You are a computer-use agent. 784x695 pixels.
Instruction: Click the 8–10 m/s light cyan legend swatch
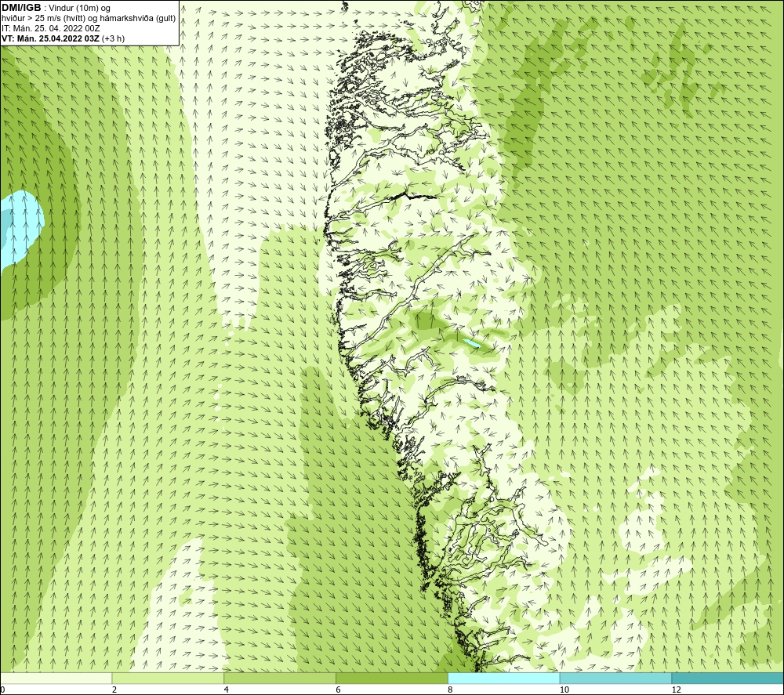click(504, 678)
